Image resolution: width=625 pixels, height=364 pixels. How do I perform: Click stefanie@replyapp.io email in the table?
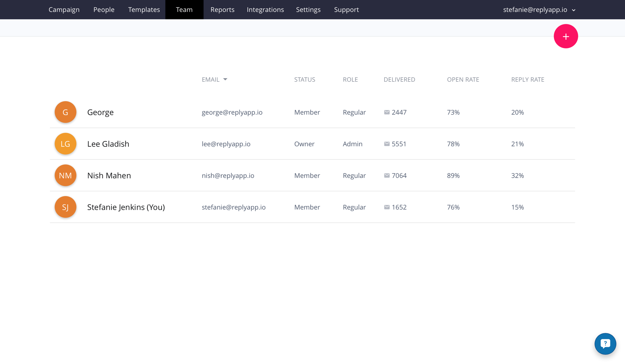pyautogui.click(x=233, y=207)
